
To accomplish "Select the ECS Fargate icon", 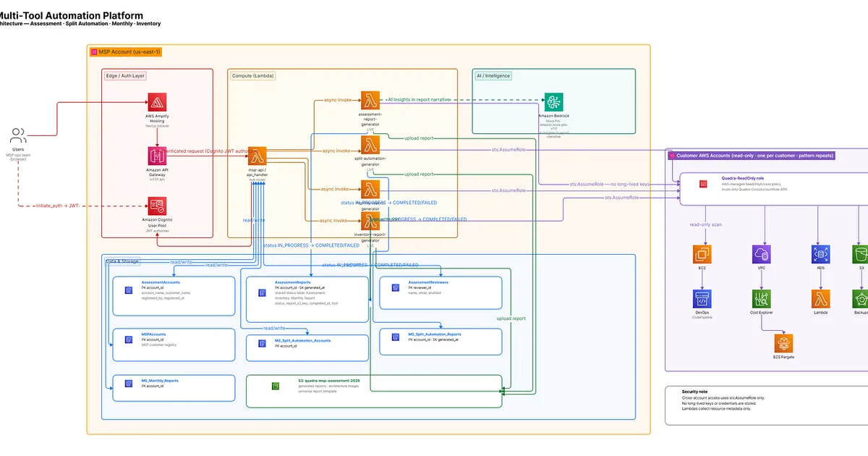I will point(784,343).
